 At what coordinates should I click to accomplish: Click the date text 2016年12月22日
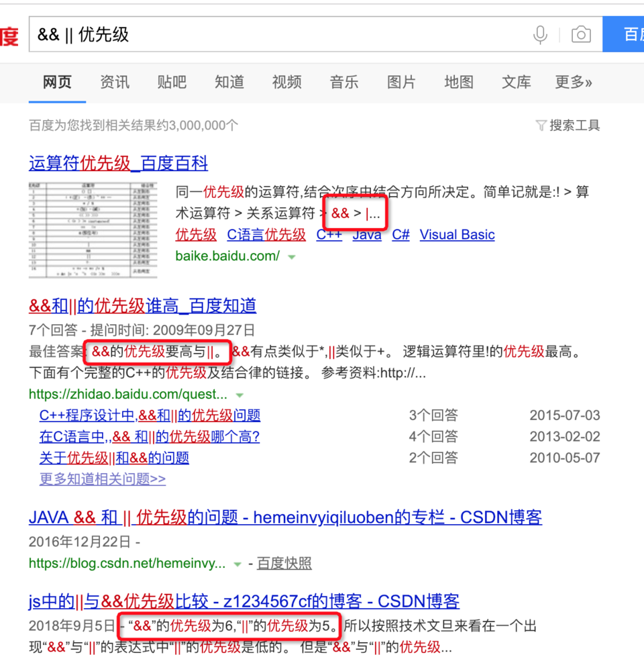coord(80,542)
